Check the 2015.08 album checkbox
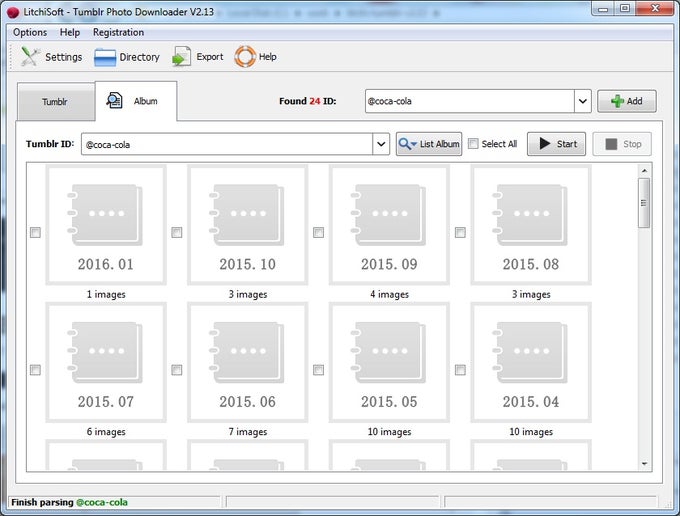This screenshot has height=516, width=680. coord(460,232)
